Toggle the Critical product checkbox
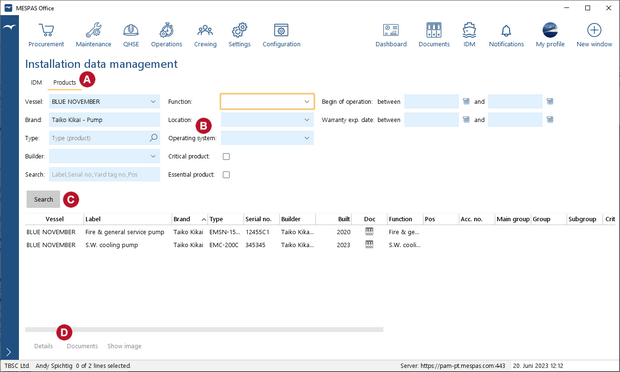The width and height of the screenshot is (620, 372). tap(226, 157)
